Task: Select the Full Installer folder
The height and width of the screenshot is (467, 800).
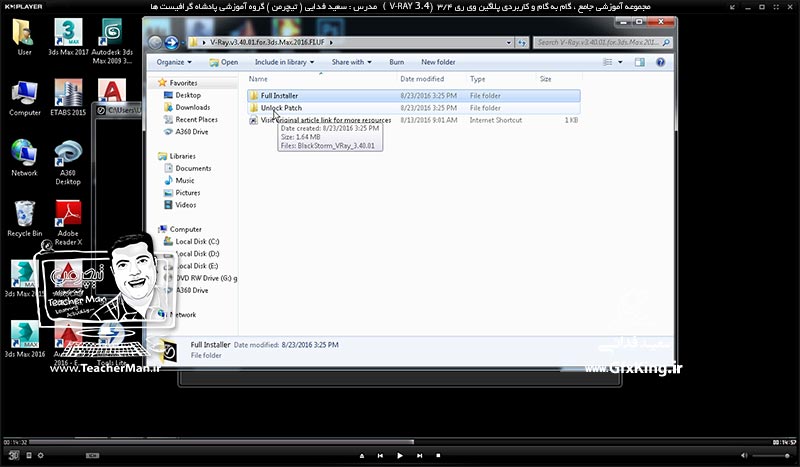Action: pos(414,95)
